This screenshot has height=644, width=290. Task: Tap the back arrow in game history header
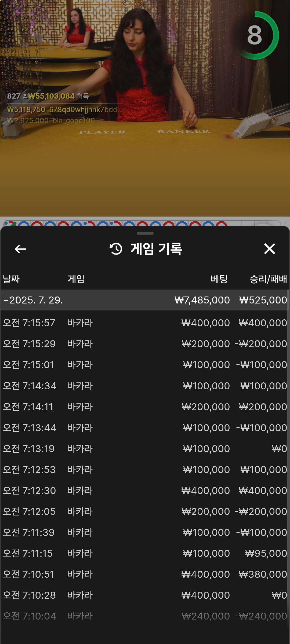(20, 249)
